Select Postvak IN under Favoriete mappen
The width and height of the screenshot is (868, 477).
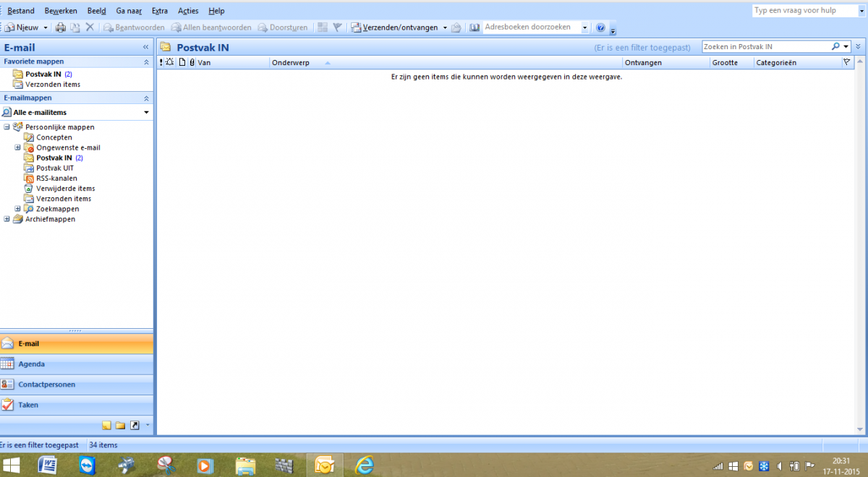coord(43,74)
